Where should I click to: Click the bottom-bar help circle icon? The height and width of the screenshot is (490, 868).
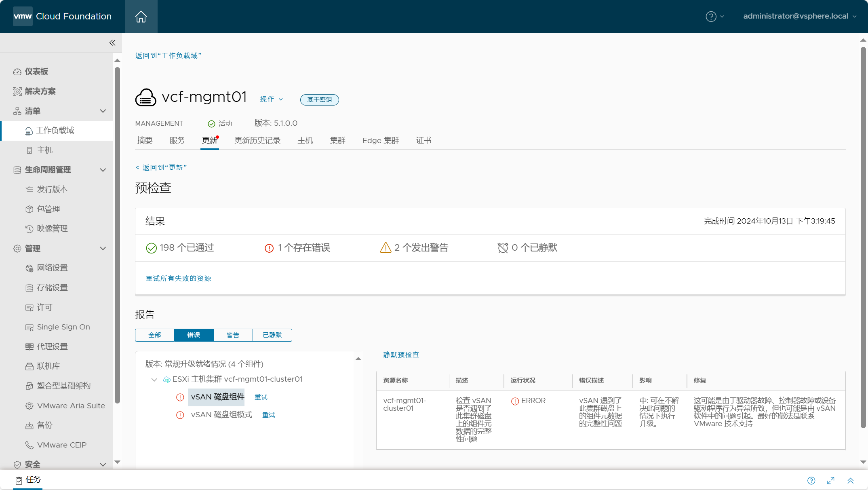point(811,481)
